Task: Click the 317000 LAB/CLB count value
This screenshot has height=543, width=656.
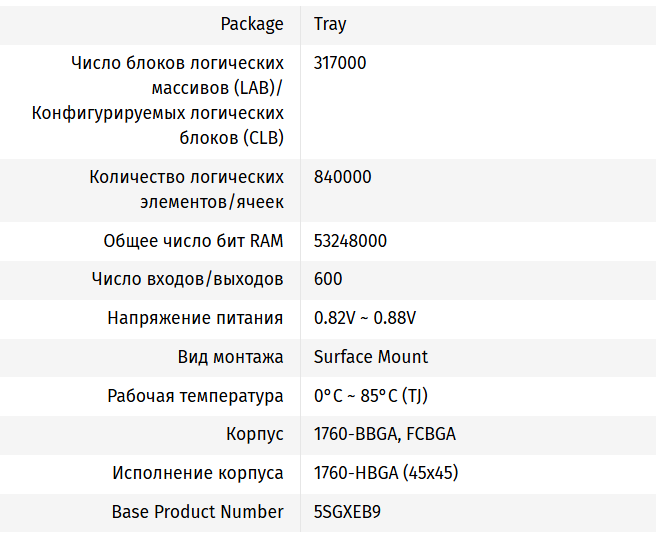Action: point(340,63)
